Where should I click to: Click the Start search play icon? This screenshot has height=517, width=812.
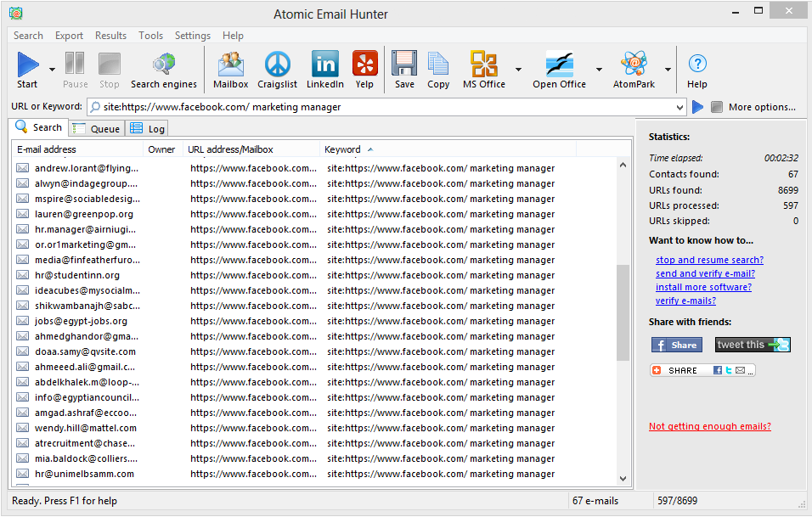(x=27, y=65)
